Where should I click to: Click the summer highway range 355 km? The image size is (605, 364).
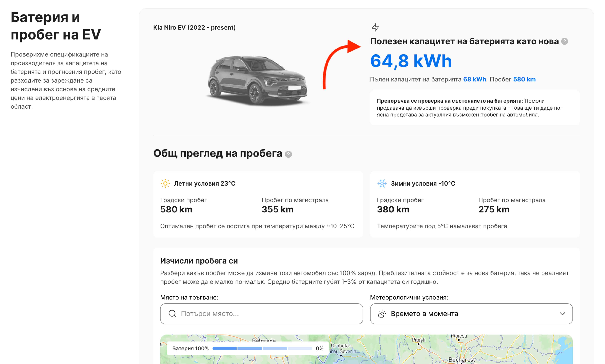(x=277, y=209)
